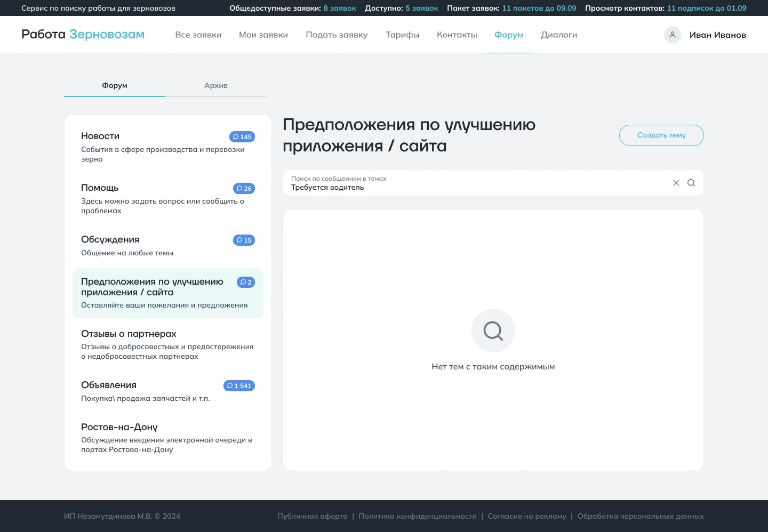Open the Отзывы о партнерах category
768x532 pixels.
(x=168, y=344)
